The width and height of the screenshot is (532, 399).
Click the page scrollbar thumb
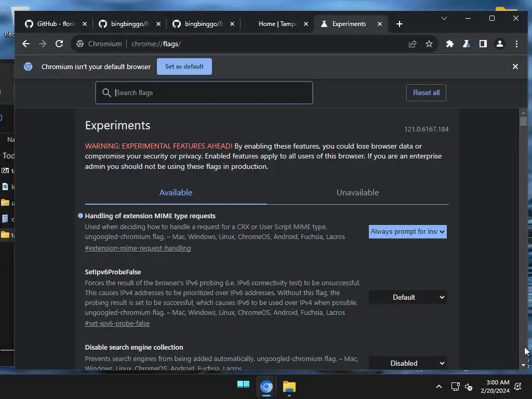[523, 121]
